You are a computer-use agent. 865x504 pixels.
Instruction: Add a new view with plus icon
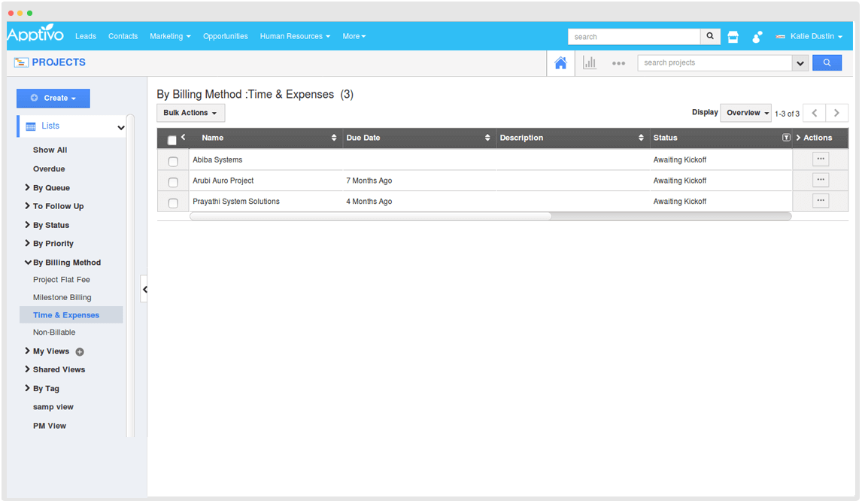pyautogui.click(x=80, y=352)
